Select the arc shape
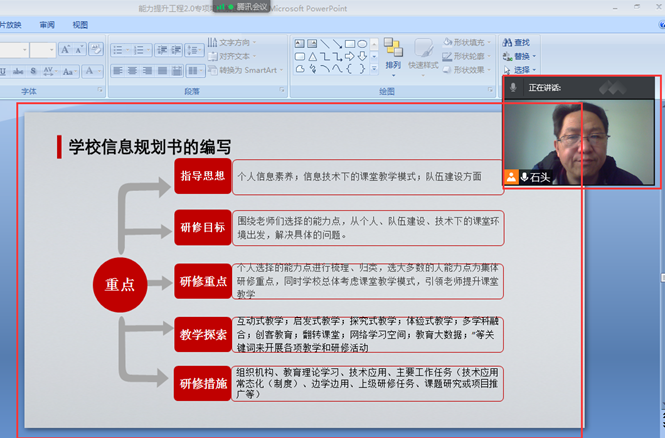This screenshot has height=438, width=665. [x=325, y=69]
